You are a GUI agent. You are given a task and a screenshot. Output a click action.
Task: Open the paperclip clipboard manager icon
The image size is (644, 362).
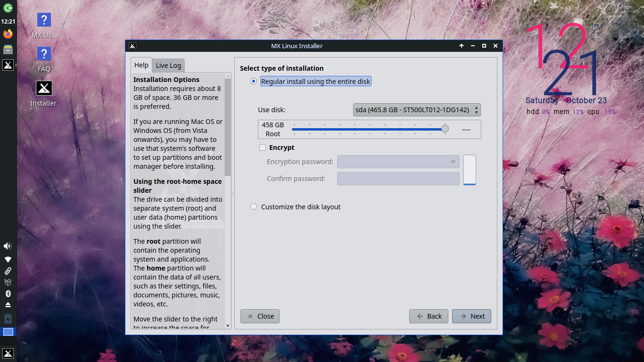(8, 271)
